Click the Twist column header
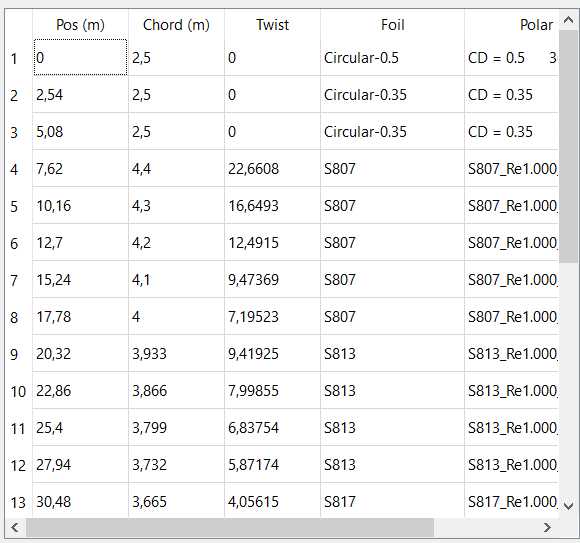580x543 pixels. 272,24
